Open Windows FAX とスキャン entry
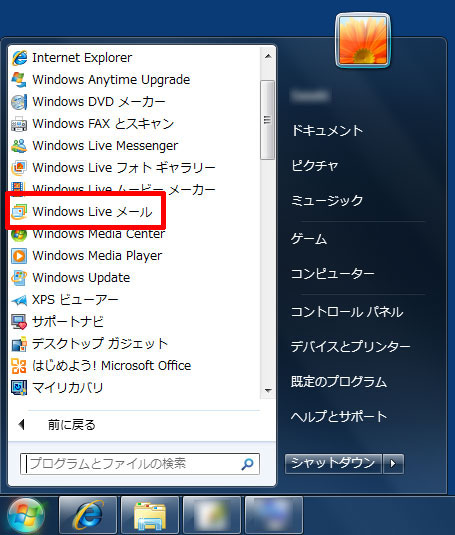This screenshot has height=535, width=455. 103,124
